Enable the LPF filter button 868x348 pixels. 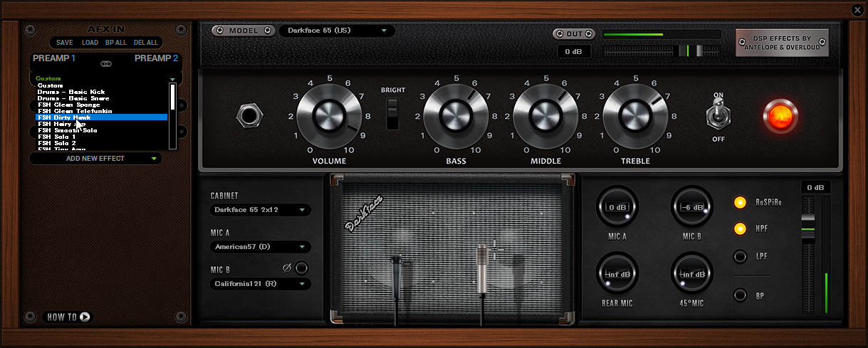(x=741, y=256)
